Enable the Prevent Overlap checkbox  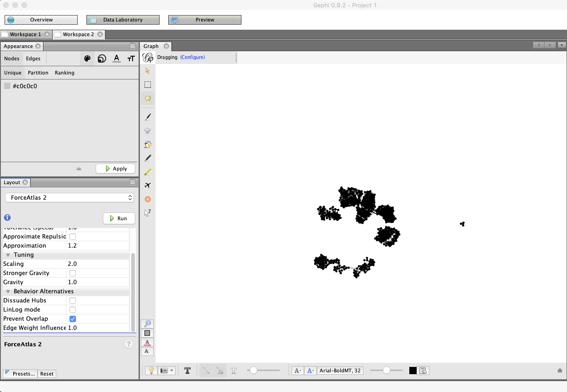[72, 318]
